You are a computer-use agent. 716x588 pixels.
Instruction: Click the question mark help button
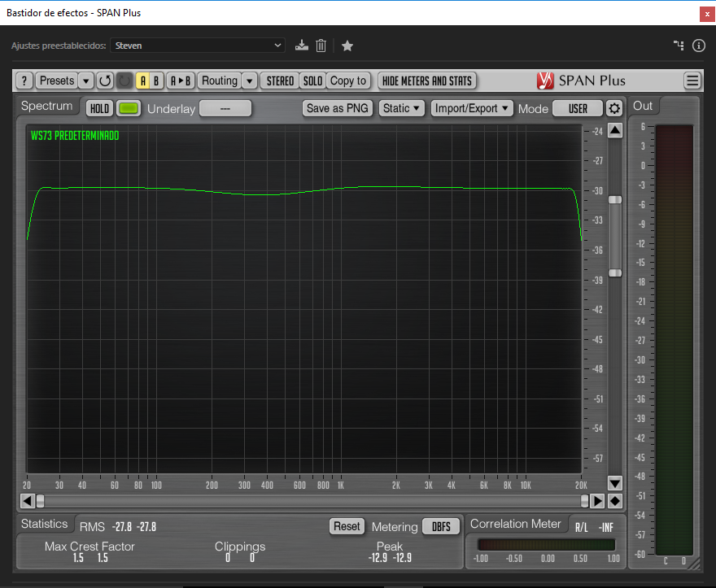coord(24,81)
